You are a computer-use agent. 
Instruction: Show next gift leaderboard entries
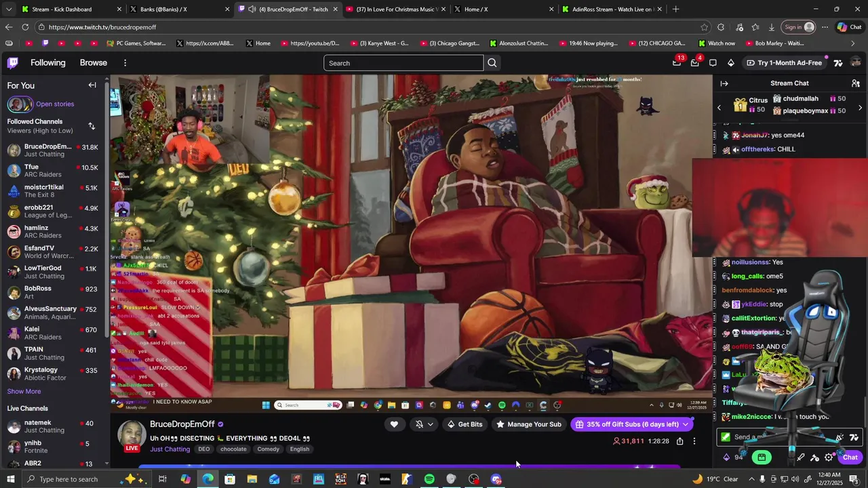(861, 108)
